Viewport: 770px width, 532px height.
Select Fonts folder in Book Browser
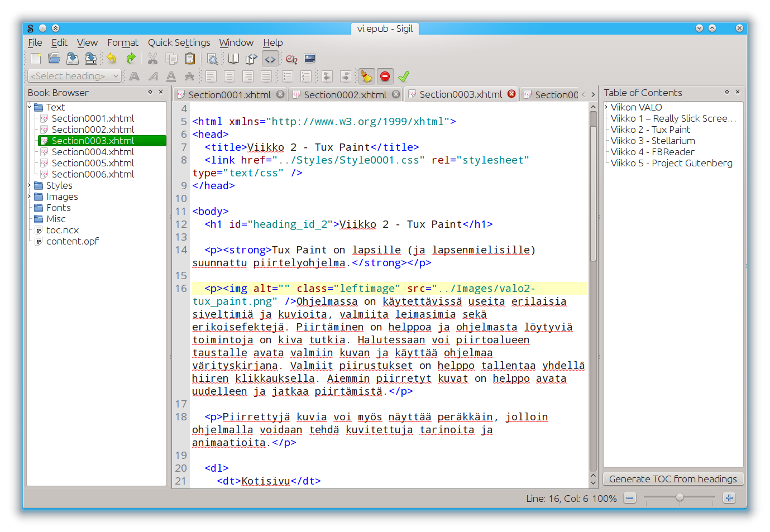pos(58,208)
